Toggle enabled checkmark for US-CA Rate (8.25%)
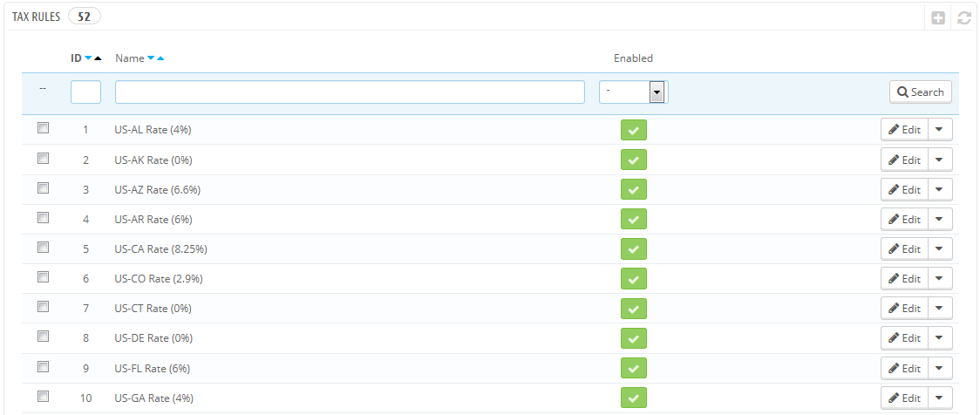This screenshot has height=415, width=980. tap(633, 248)
